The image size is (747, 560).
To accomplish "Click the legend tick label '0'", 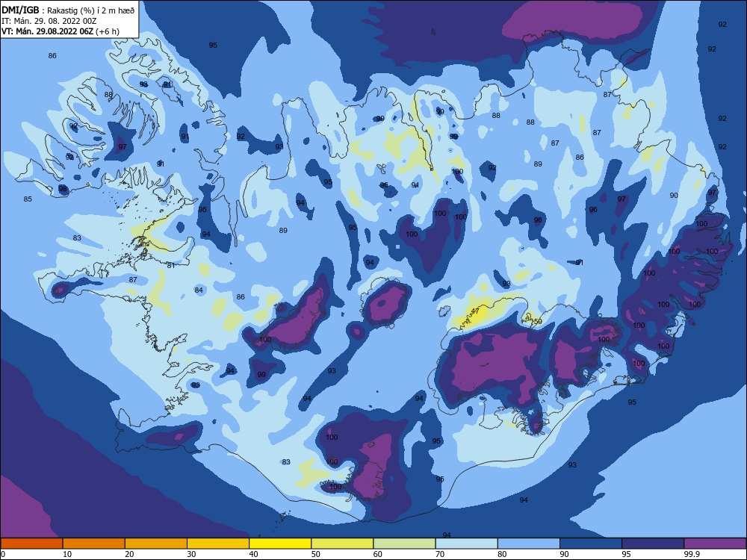I will point(3,554).
